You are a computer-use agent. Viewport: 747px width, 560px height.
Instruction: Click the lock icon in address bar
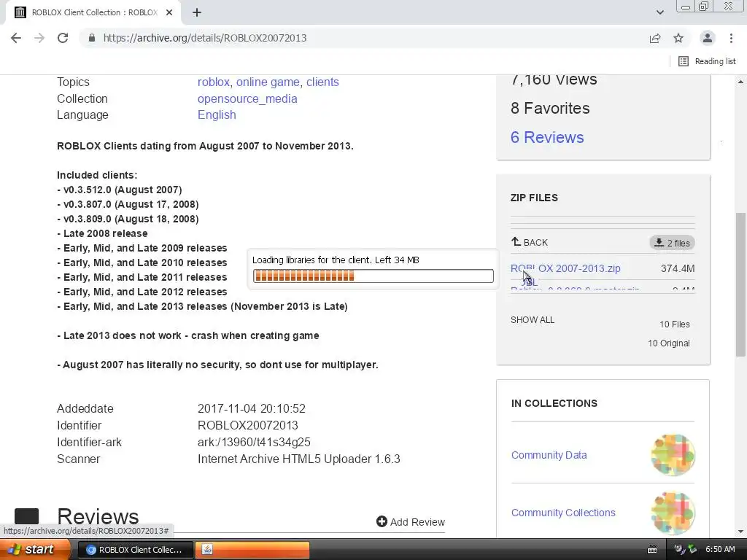(x=92, y=38)
